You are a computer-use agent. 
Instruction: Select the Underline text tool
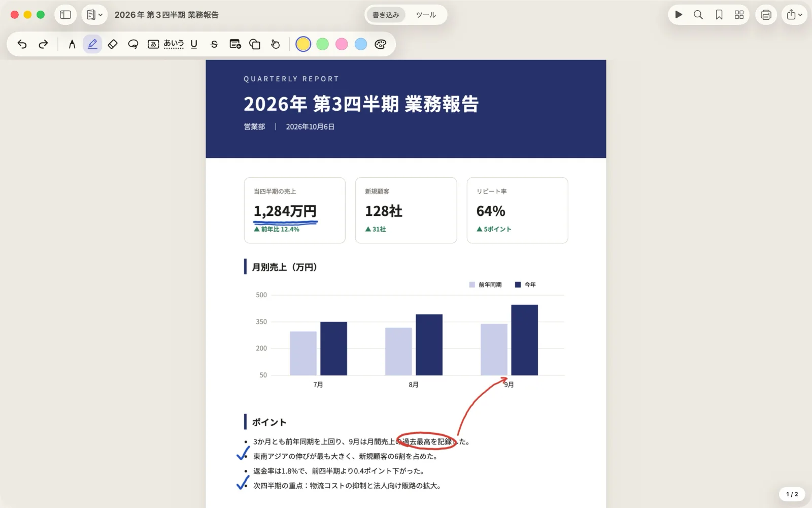coord(194,44)
